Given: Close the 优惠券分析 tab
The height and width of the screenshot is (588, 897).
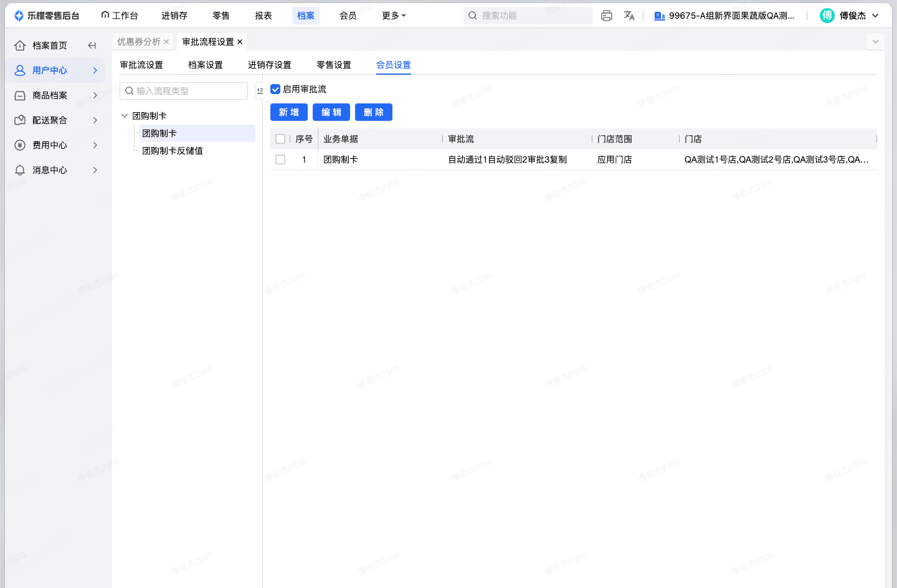Looking at the screenshot, I should [166, 42].
